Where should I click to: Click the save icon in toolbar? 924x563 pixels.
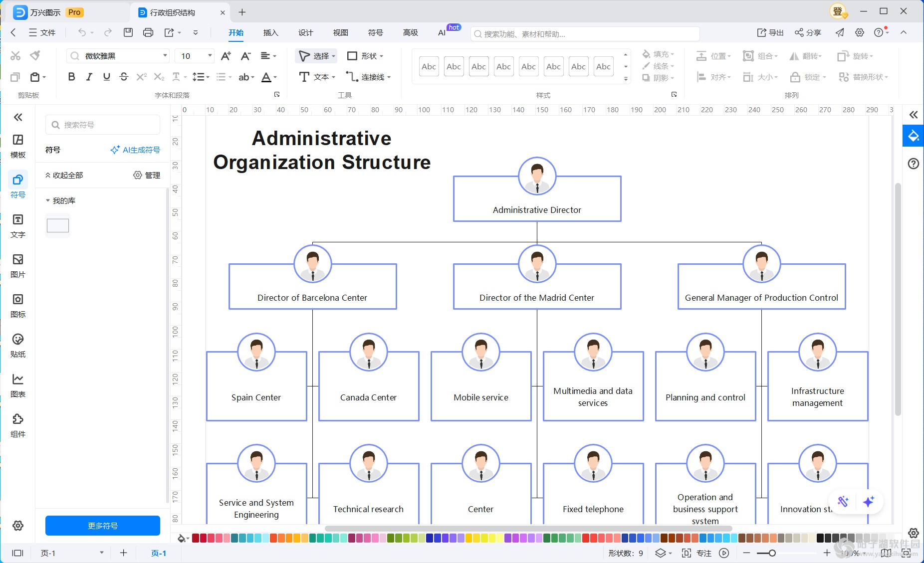click(x=128, y=32)
